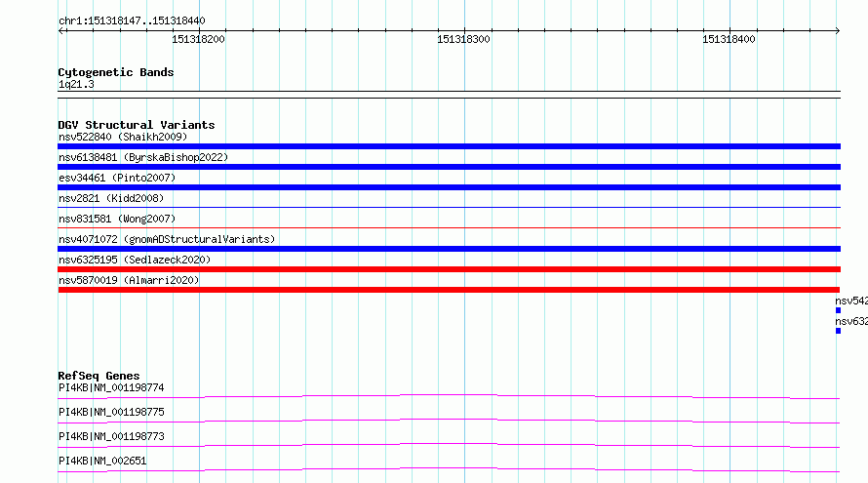Select the blue bar for nsv4071072

tap(449, 249)
